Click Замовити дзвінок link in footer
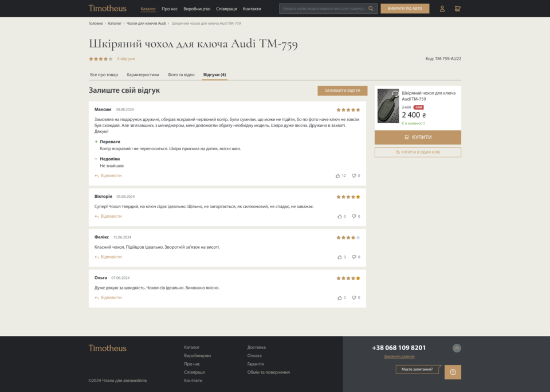This screenshot has height=392, width=550. click(399, 356)
